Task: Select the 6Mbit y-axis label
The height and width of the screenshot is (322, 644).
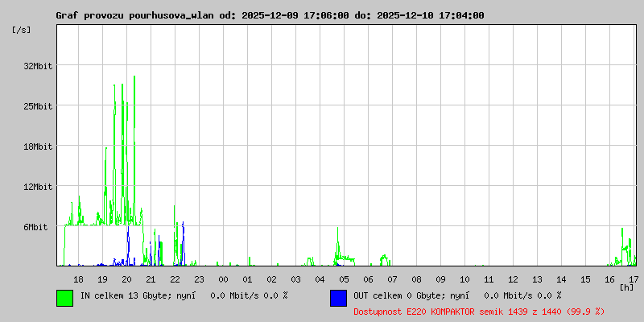Action: point(35,227)
